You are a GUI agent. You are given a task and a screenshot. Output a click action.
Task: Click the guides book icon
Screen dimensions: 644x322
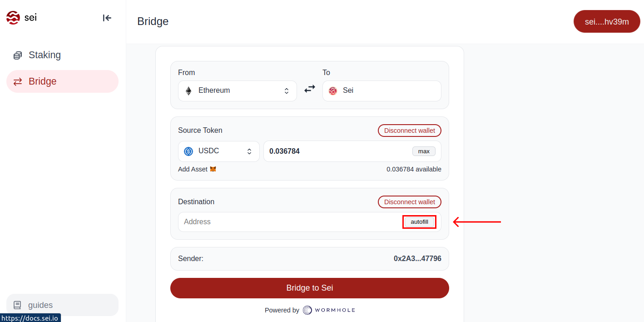[18, 305]
